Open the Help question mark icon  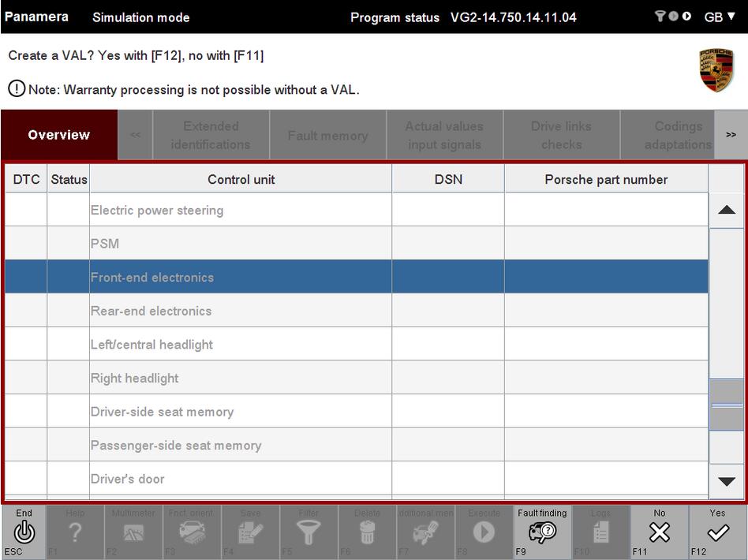click(x=75, y=532)
